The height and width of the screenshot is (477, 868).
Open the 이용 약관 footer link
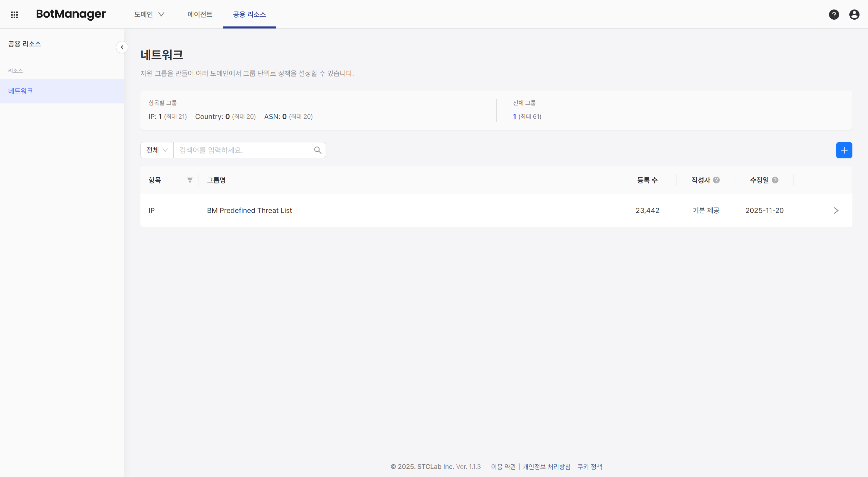pyautogui.click(x=503, y=466)
